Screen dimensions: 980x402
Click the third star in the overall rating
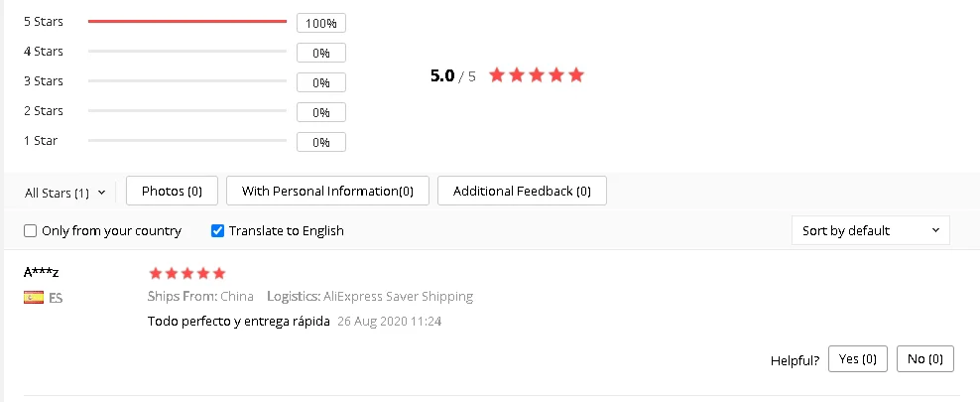[x=537, y=75]
